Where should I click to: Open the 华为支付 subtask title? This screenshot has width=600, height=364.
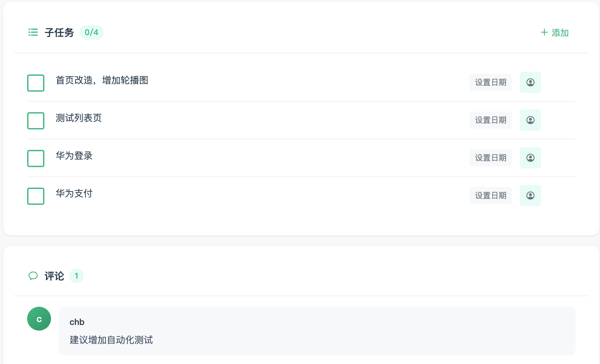74,193
